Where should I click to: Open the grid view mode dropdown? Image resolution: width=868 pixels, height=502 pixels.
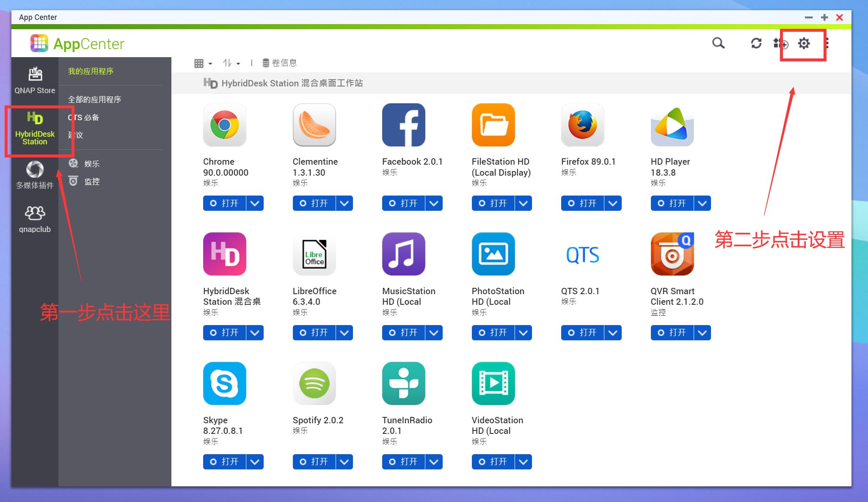[x=203, y=63]
